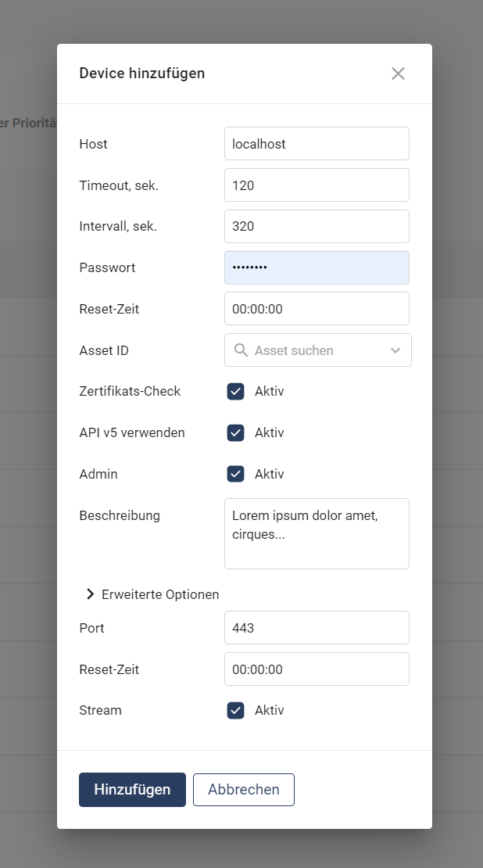Viewport: 483px width, 868px height.
Task: Click into the Timeout, sek. field
Action: pyautogui.click(x=317, y=185)
